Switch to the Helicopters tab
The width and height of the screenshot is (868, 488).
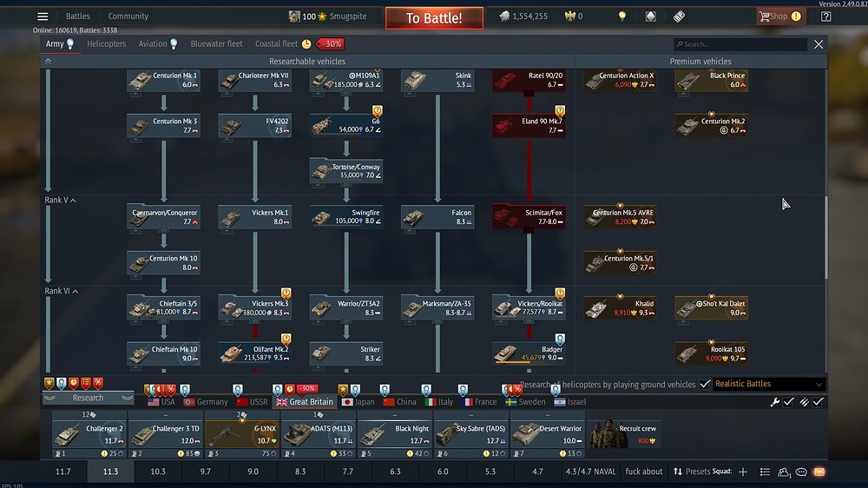(x=106, y=43)
